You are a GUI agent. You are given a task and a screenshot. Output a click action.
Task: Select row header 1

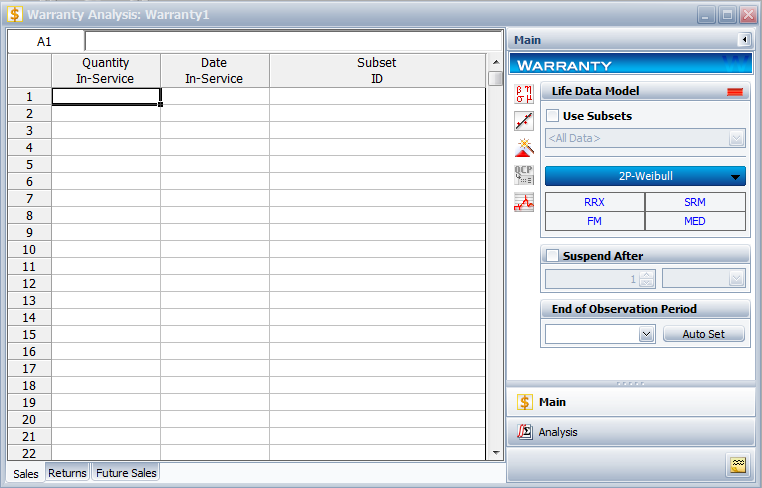[x=29, y=97]
